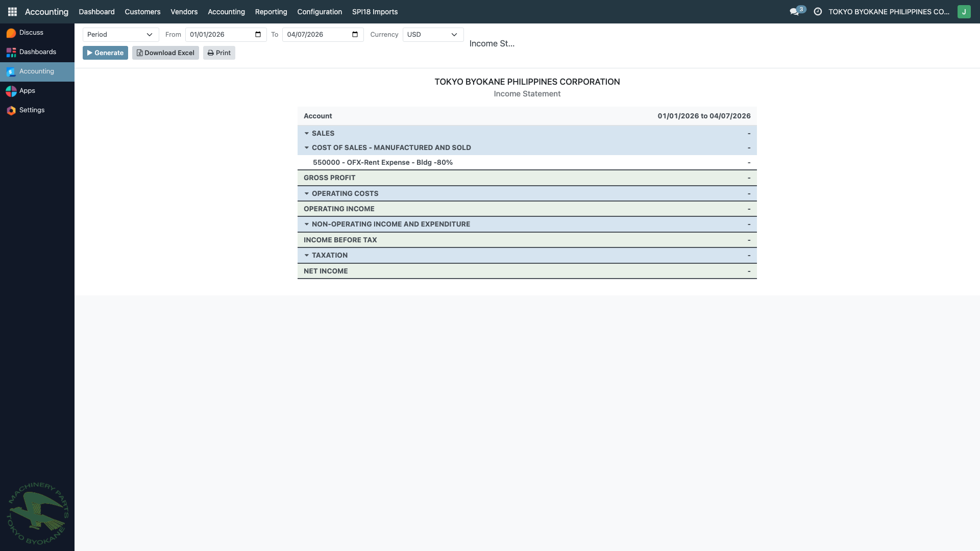Click Download Excel
The width and height of the screenshot is (980, 551).
tap(165, 53)
